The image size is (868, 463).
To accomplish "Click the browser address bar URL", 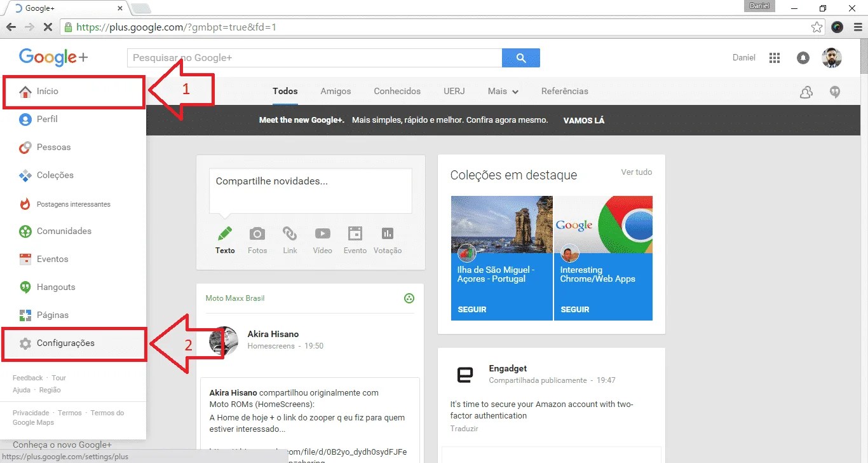I will pos(176,27).
